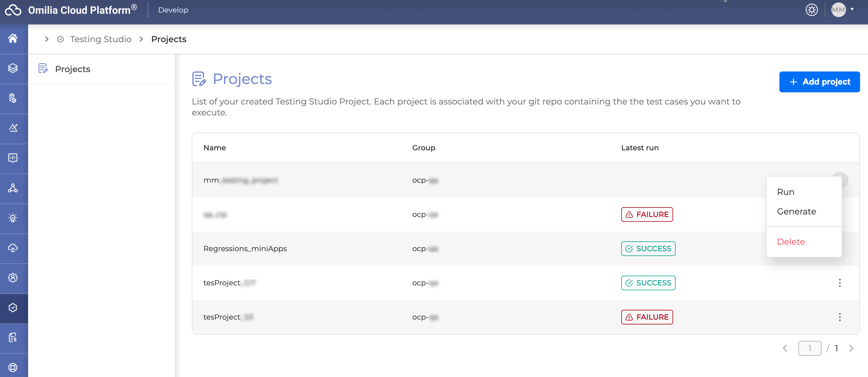Open three-dot menu for first tesProject row
868x377 pixels.
839,283
